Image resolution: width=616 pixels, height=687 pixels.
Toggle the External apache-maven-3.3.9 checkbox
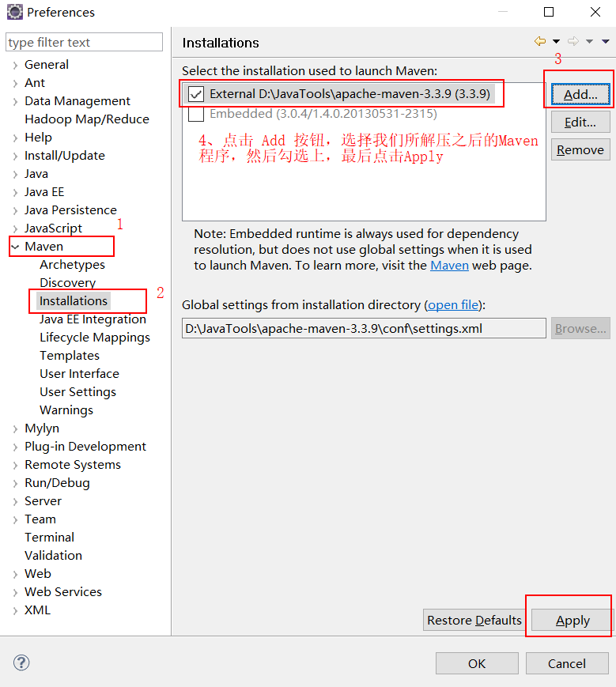point(196,94)
